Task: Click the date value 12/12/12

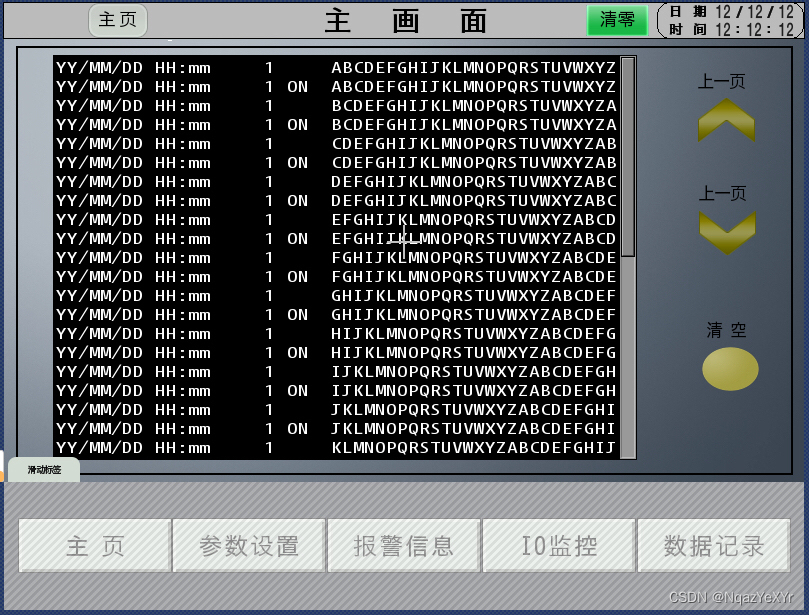Action: (754, 11)
